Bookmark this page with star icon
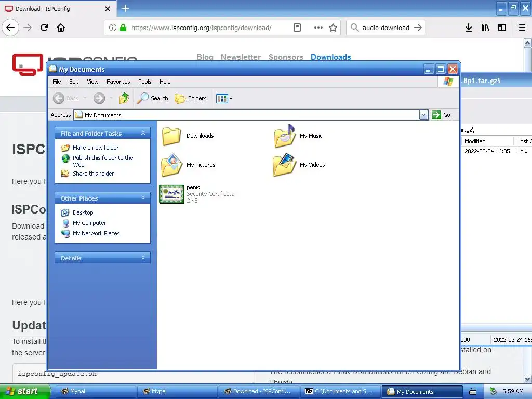This screenshot has width=532, height=399. point(333,28)
